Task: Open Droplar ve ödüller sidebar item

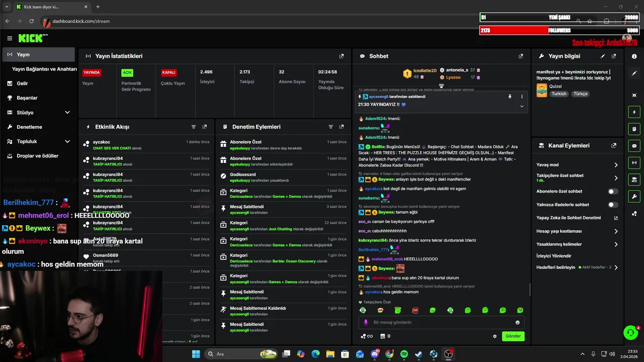Action: coord(38,156)
